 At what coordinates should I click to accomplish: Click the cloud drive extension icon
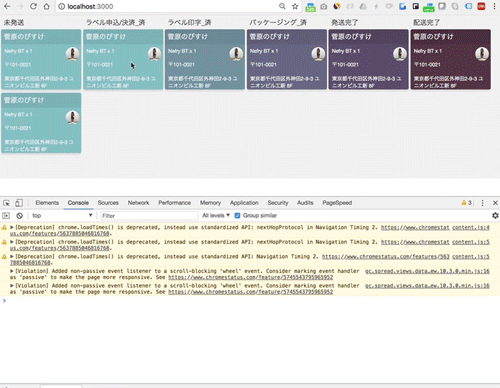363,6
